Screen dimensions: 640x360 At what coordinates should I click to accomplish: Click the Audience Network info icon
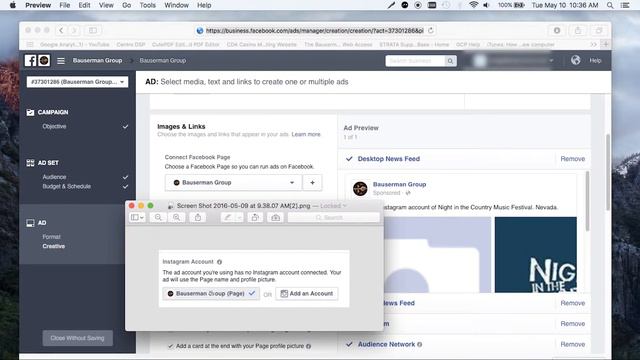tap(420, 344)
